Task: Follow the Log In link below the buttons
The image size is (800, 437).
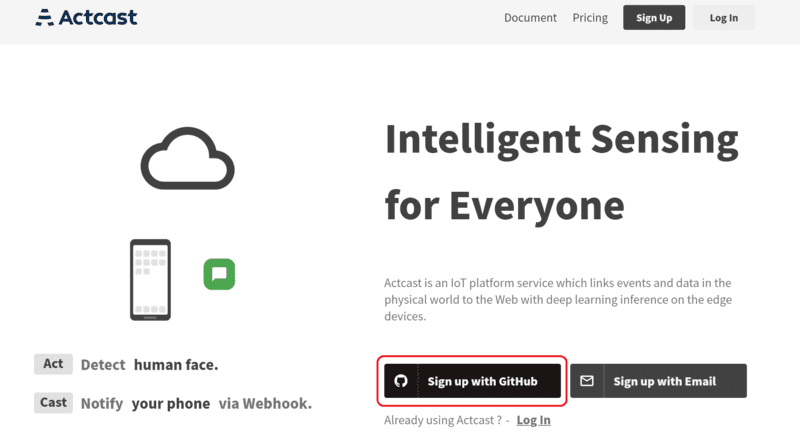Action: tap(533, 420)
